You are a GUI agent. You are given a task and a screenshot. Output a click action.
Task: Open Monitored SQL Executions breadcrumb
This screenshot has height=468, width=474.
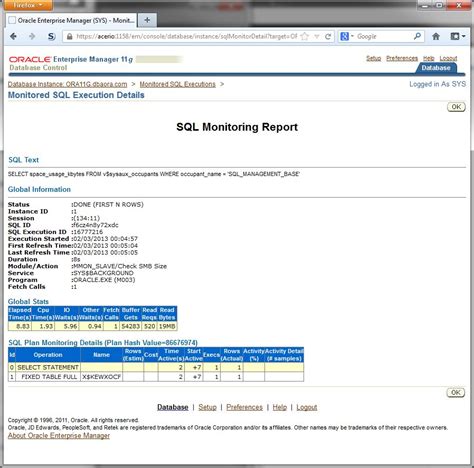click(177, 84)
